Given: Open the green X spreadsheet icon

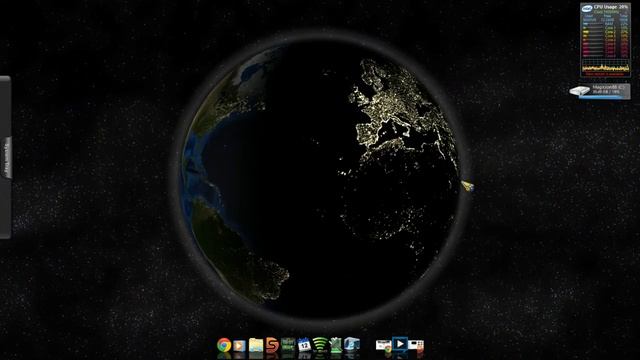Looking at the screenshot, I should click(x=336, y=345).
